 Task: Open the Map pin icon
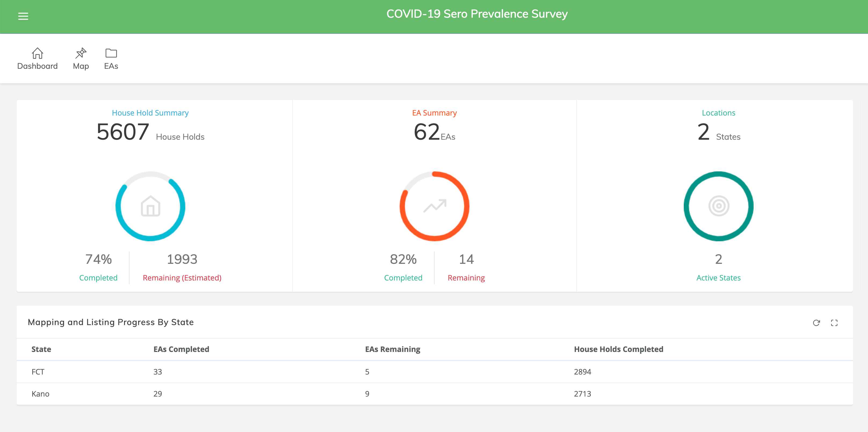[81, 53]
